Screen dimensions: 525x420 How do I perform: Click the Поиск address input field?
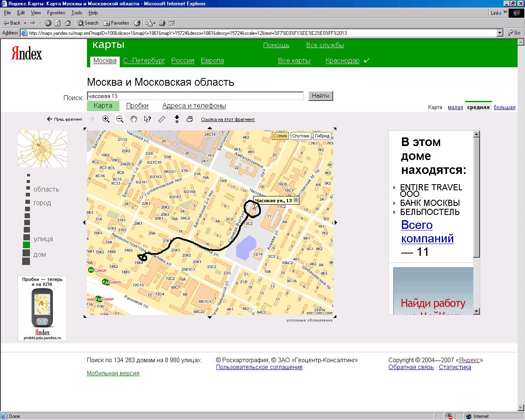pos(195,96)
